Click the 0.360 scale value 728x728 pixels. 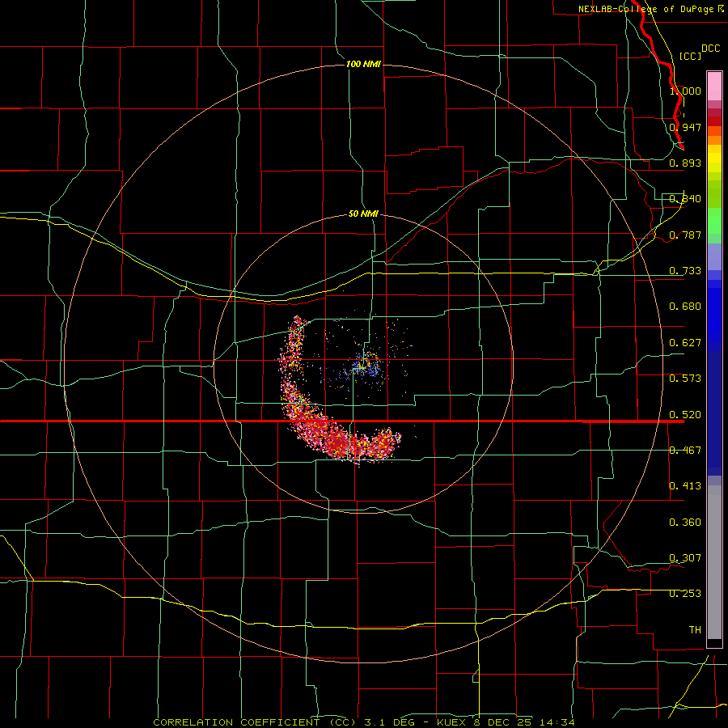[x=685, y=523]
